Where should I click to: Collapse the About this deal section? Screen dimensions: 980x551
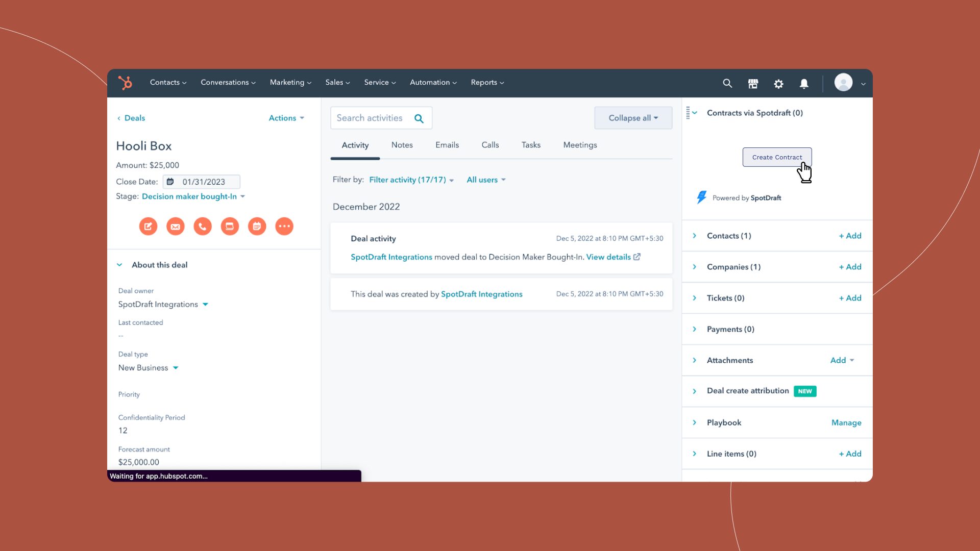(x=119, y=264)
